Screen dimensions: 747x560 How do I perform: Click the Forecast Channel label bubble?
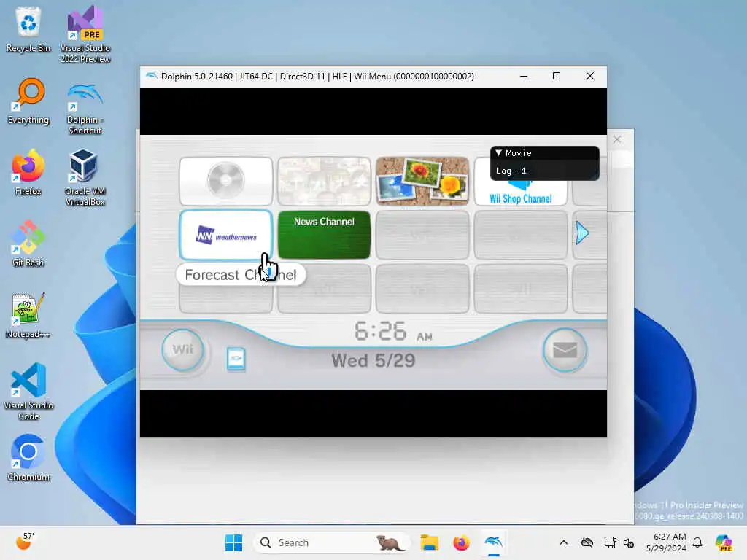(x=241, y=275)
